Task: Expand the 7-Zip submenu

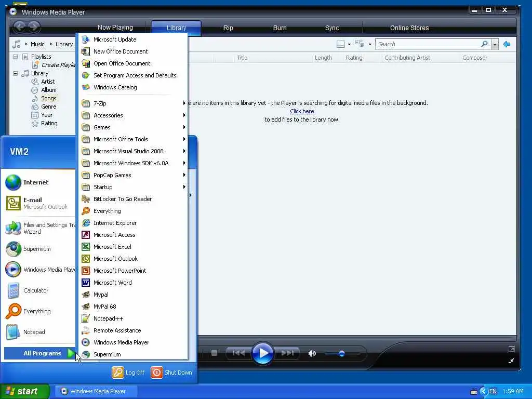Action: [x=133, y=103]
